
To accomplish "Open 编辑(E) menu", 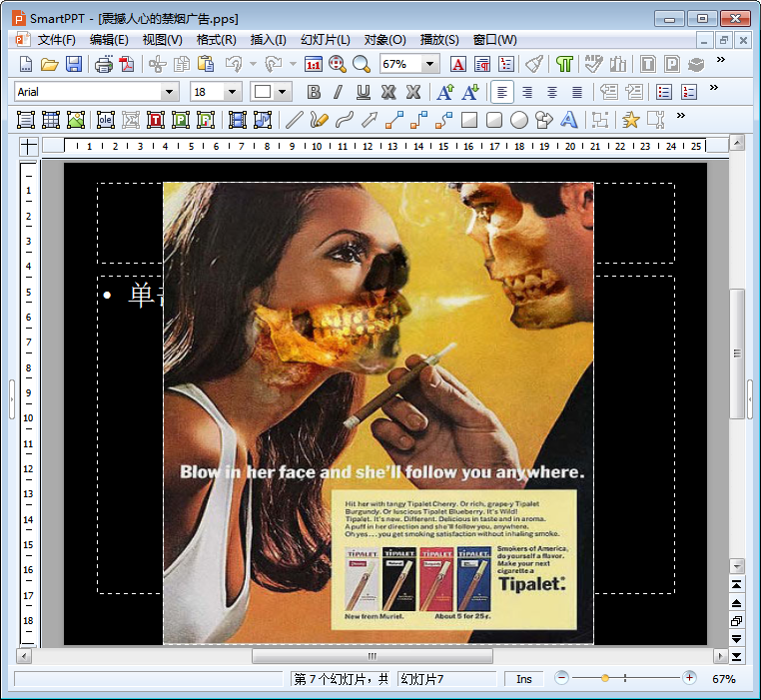I will click(109, 40).
